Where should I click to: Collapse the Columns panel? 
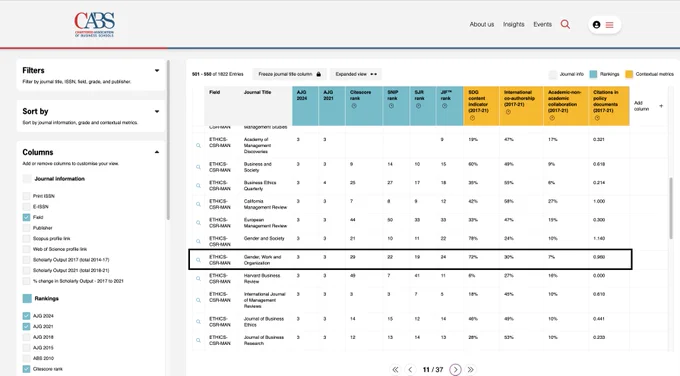pyautogui.click(x=157, y=152)
